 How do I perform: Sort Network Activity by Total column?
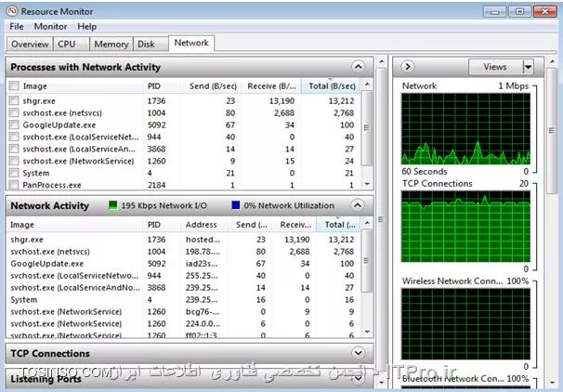pos(339,225)
